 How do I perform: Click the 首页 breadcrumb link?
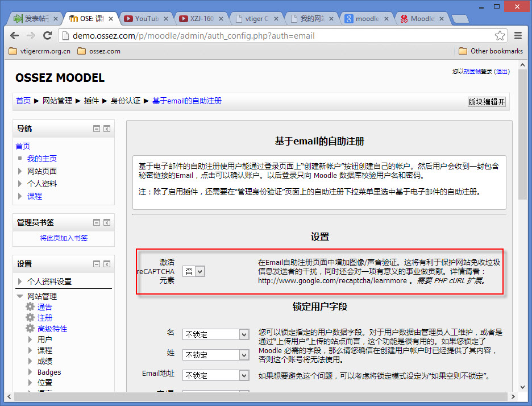[23, 101]
